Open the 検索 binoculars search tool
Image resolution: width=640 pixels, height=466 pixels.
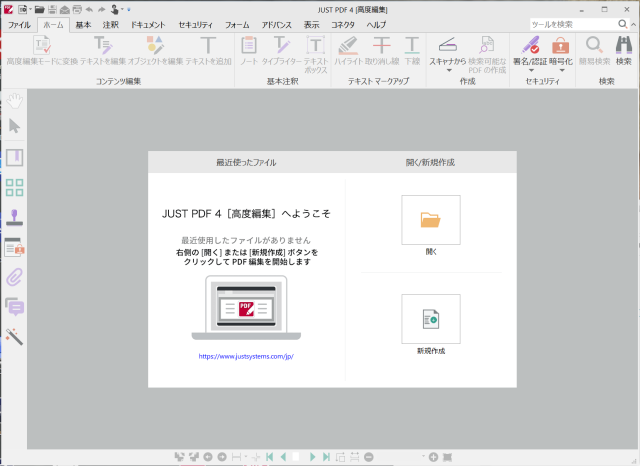(624, 45)
